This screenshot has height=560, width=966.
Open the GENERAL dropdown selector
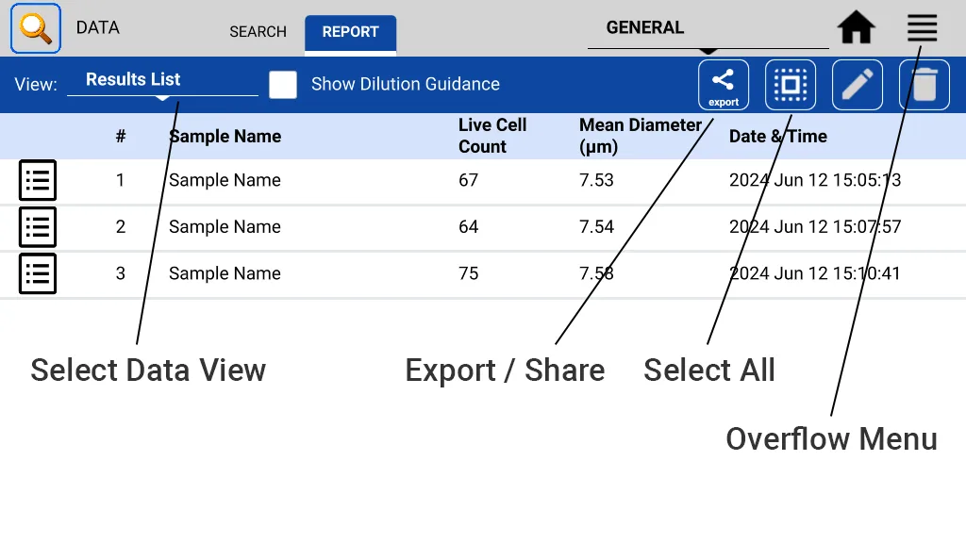pyautogui.click(x=708, y=29)
